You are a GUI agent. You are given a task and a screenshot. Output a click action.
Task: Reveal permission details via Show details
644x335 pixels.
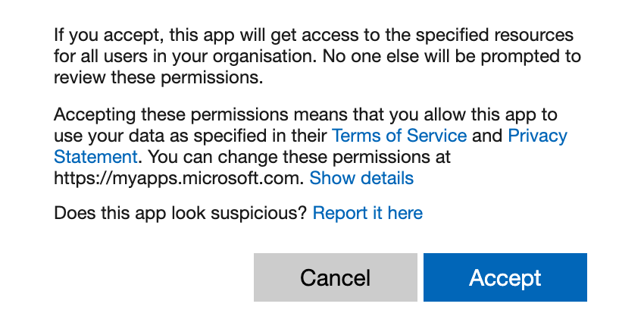click(x=361, y=178)
